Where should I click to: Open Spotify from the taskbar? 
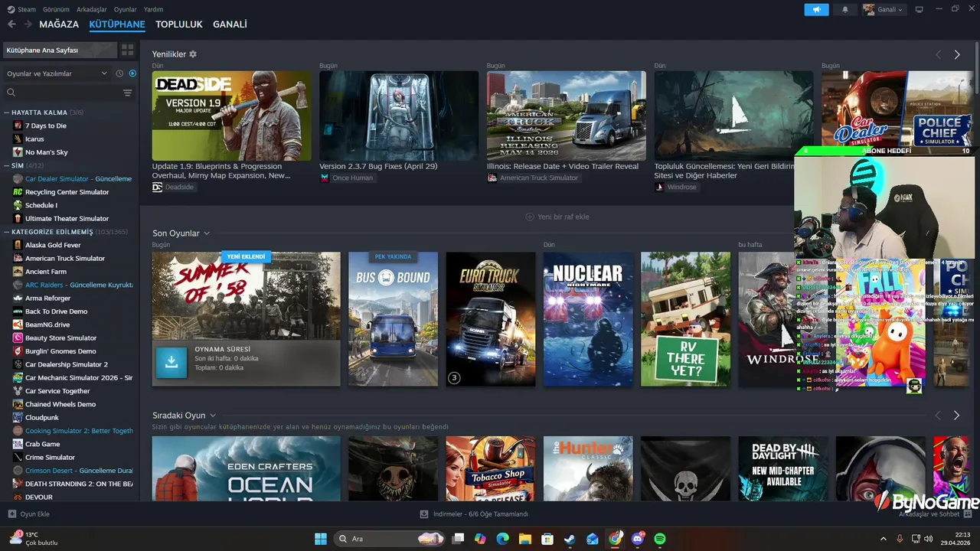(660, 539)
